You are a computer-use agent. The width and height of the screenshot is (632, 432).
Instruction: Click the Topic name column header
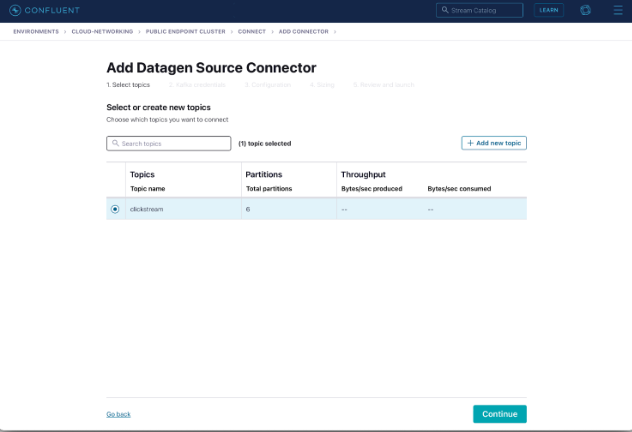pos(148,189)
